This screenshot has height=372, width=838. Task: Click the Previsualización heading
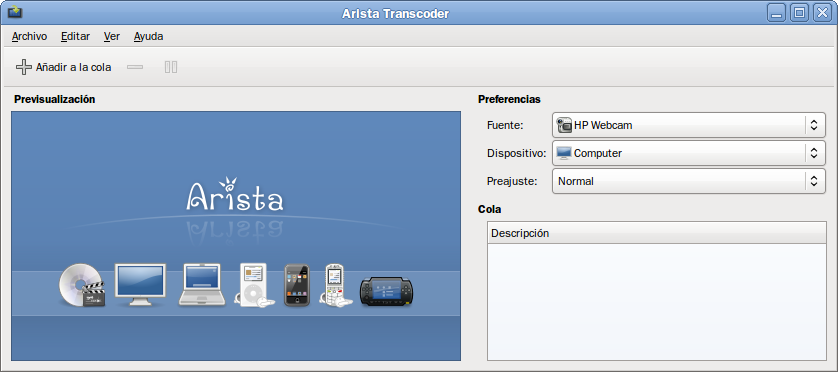55,99
